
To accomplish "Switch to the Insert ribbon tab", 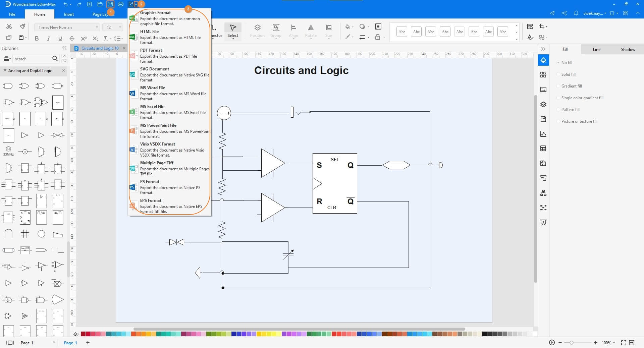I will click(69, 14).
